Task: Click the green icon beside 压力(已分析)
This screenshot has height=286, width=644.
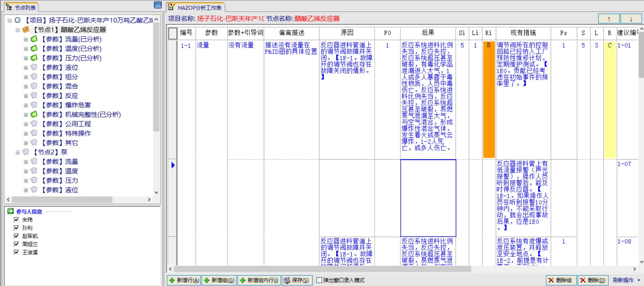Action: pos(34,58)
